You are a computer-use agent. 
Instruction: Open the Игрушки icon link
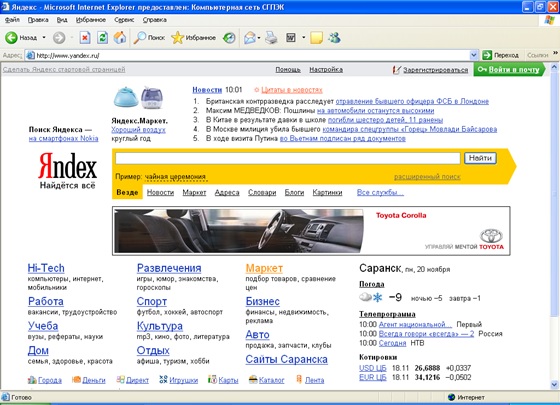[179, 380]
